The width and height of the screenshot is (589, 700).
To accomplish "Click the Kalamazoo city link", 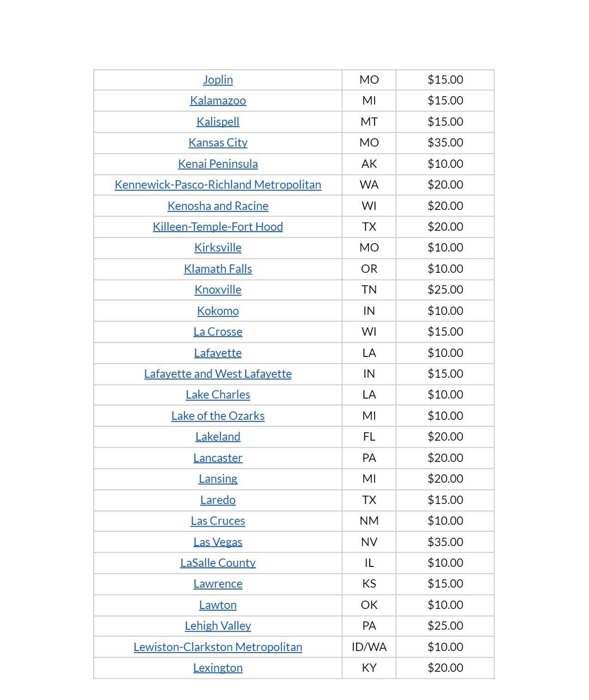I will coord(218,100).
